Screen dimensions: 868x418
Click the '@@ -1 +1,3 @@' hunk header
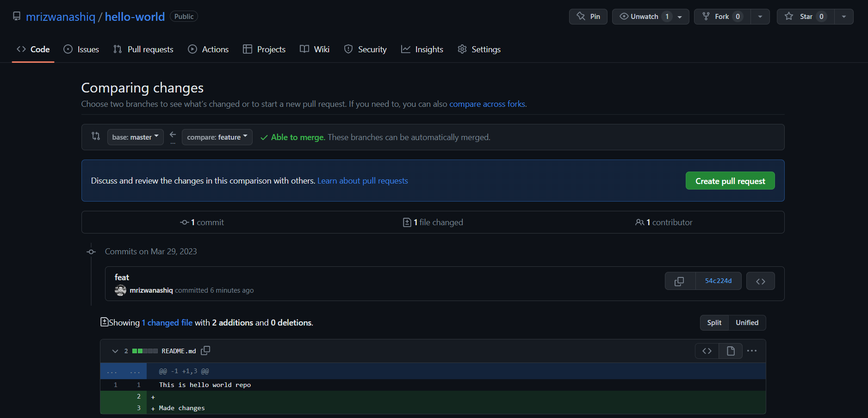(x=184, y=371)
